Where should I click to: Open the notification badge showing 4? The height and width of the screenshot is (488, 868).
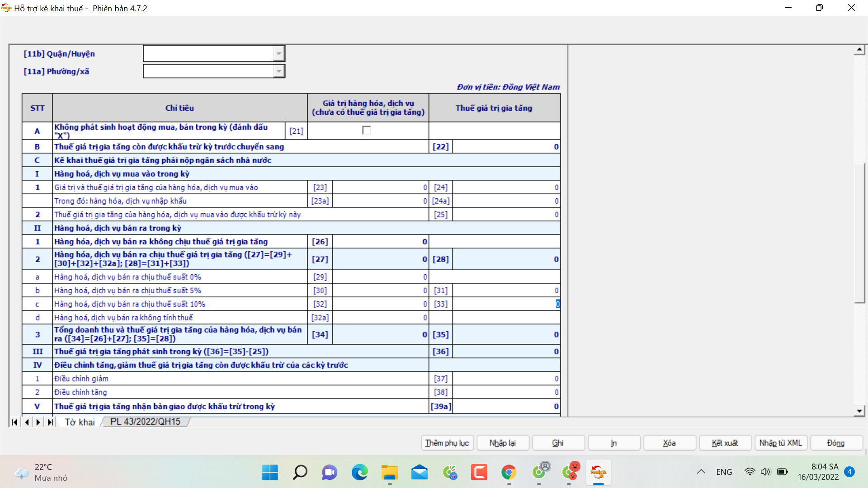click(849, 472)
